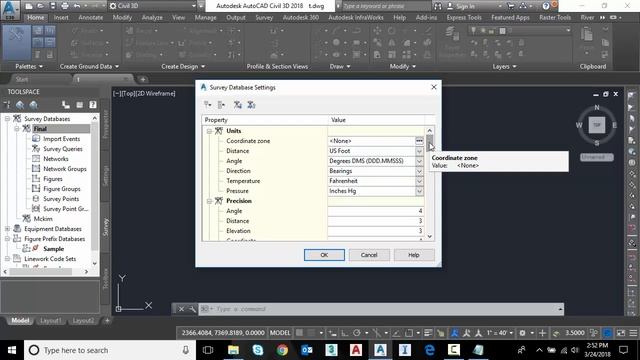Click the ViewCube TOP face
This screenshot has width=640, height=360.
597,125
